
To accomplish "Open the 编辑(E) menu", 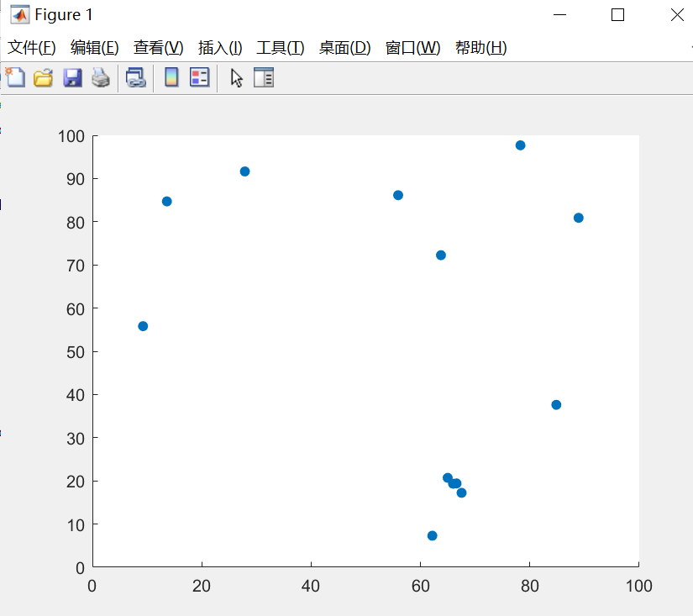I will tap(93, 48).
